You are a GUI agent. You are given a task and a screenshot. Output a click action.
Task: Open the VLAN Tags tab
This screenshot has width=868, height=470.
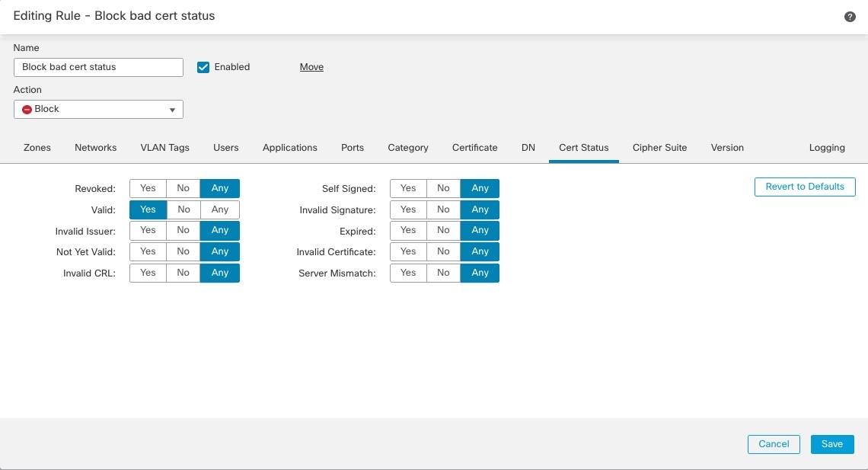165,148
